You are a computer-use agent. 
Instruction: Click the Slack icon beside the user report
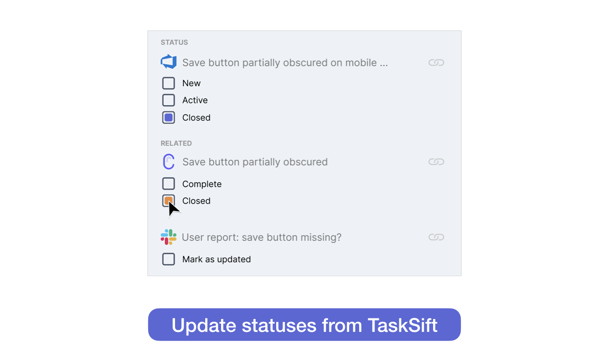click(168, 237)
